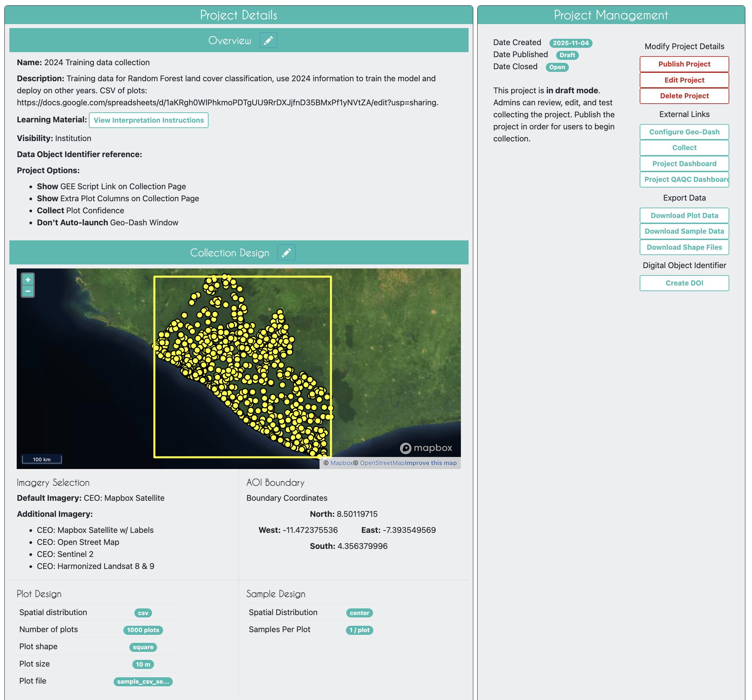The image size is (752, 700).
Task: Zoom in the map with plus button
Action: coord(28,279)
